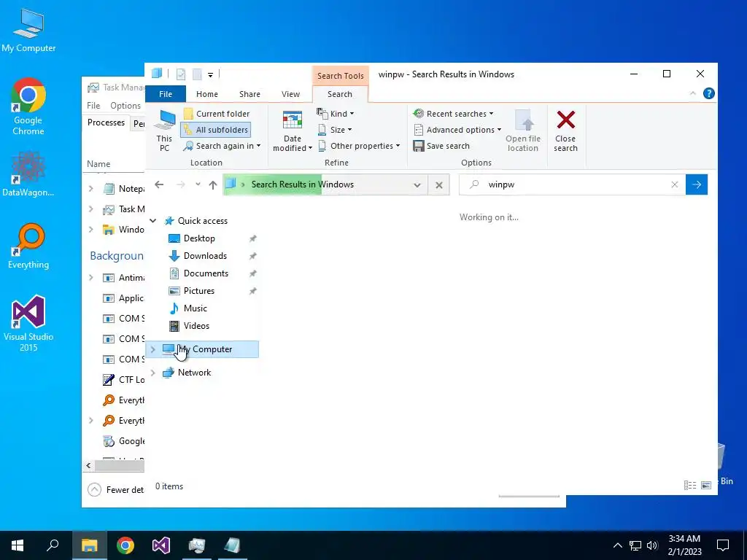Click Windows Start button
Screen dimensions: 747x560
18,545
